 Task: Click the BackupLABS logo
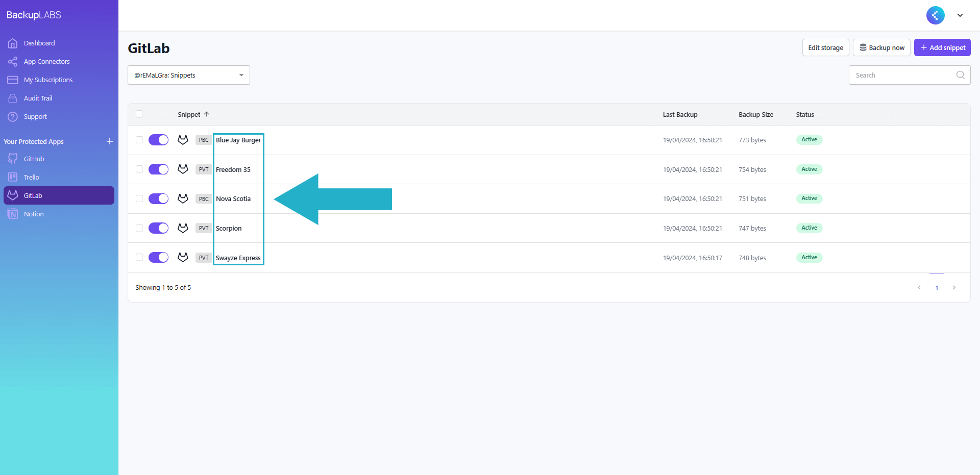34,15
